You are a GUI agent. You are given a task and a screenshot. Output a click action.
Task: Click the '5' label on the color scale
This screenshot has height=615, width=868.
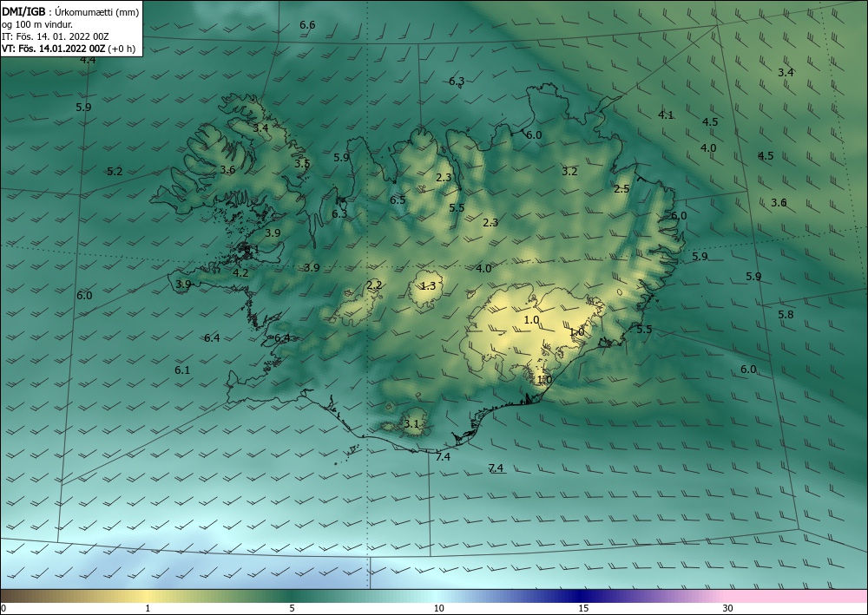[292, 609]
